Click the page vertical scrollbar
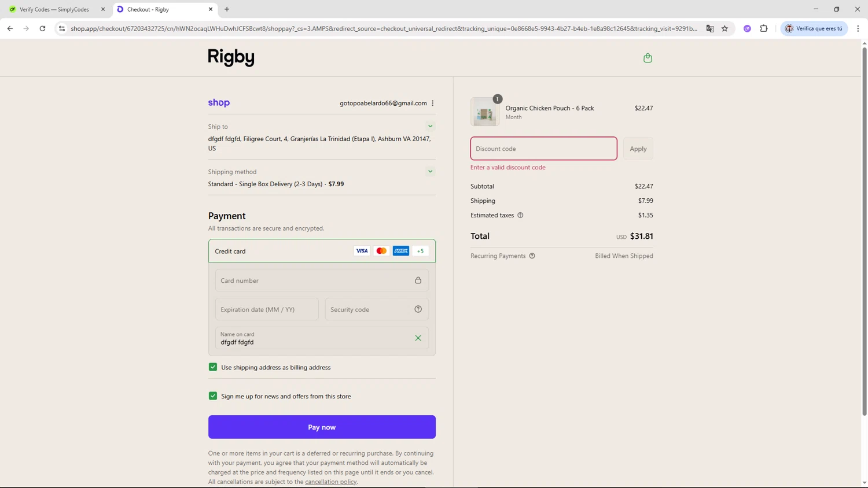 tap(865, 231)
